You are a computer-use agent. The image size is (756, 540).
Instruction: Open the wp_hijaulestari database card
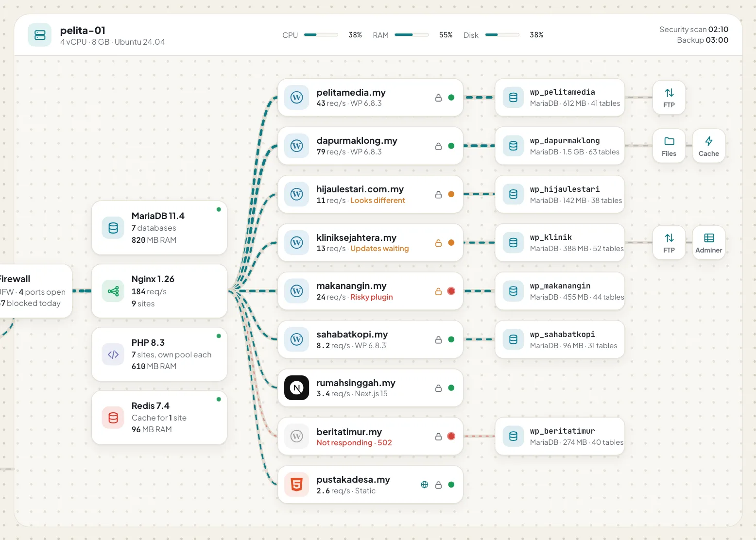click(x=560, y=194)
